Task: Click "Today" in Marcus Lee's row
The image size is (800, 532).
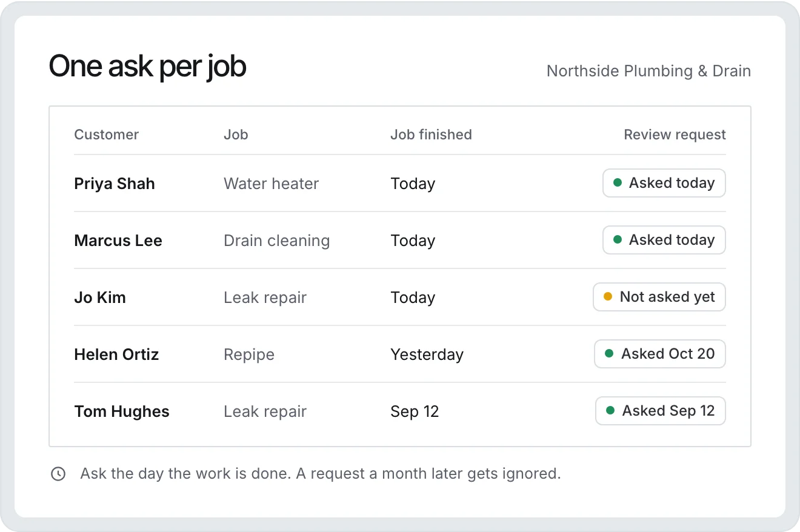Action: click(413, 241)
